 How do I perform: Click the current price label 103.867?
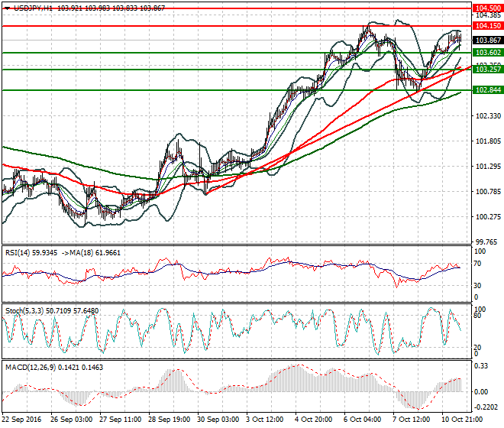488,41
